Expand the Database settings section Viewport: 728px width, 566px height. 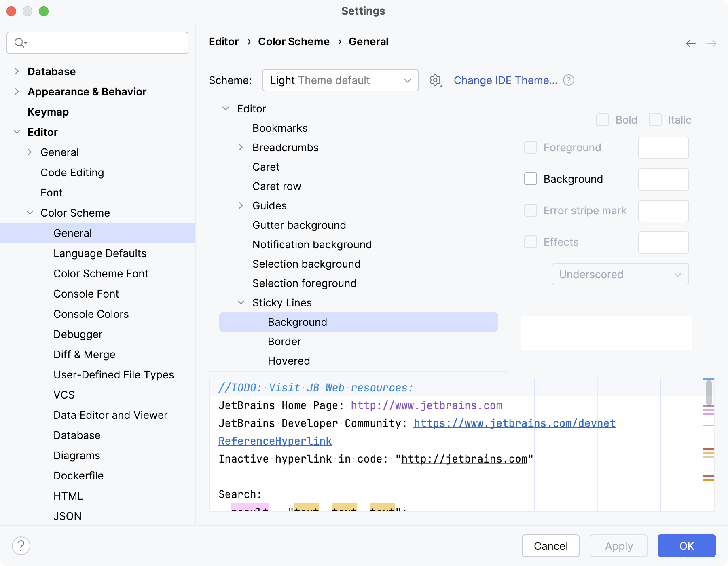[x=17, y=72]
